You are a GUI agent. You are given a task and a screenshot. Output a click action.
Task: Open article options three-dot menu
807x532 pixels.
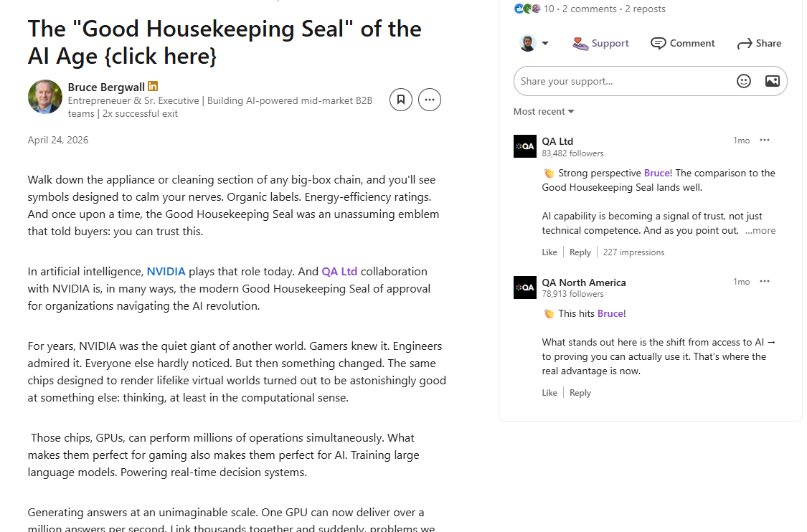point(430,100)
